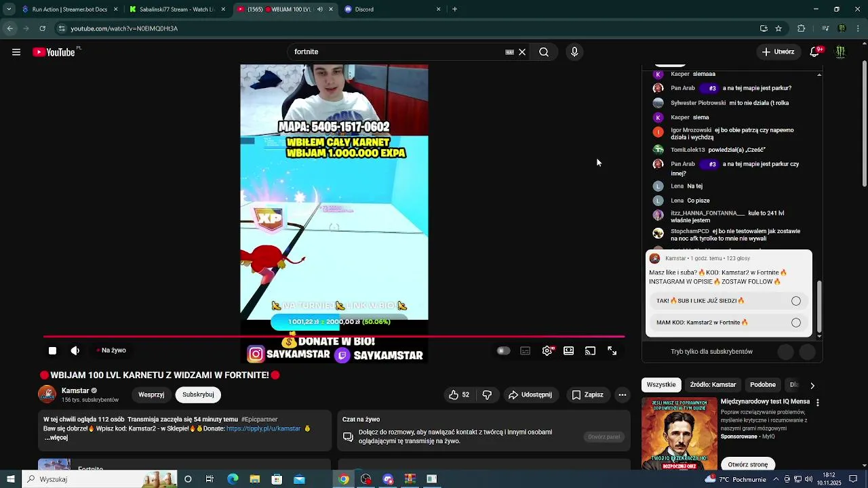
Task: Enter full screen mode
Action: 612,350
